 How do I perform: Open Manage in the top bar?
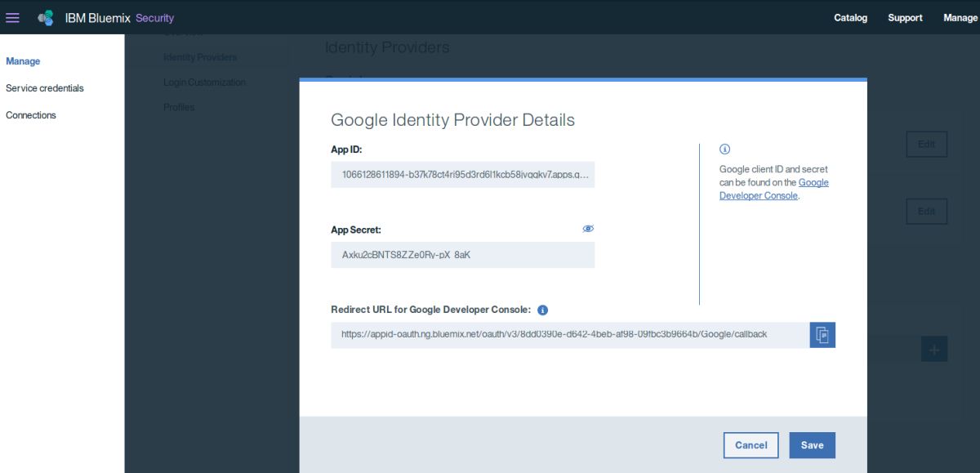[x=960, y=17]
